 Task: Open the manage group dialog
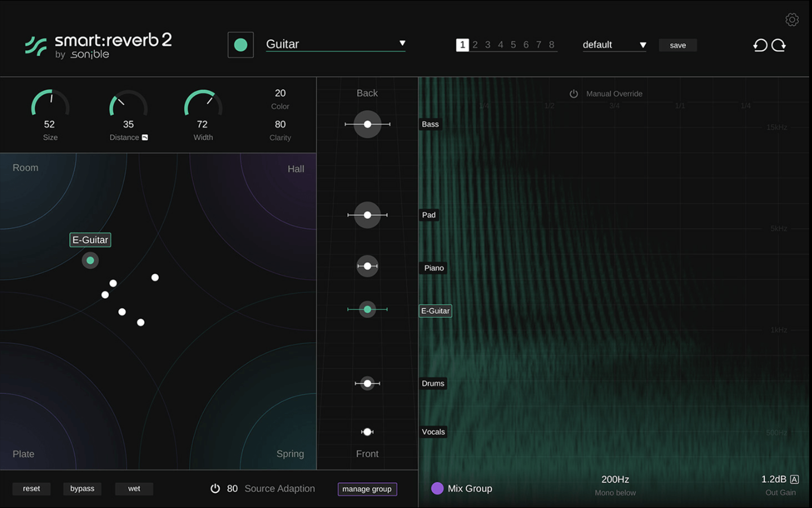[x=367, y=489]
